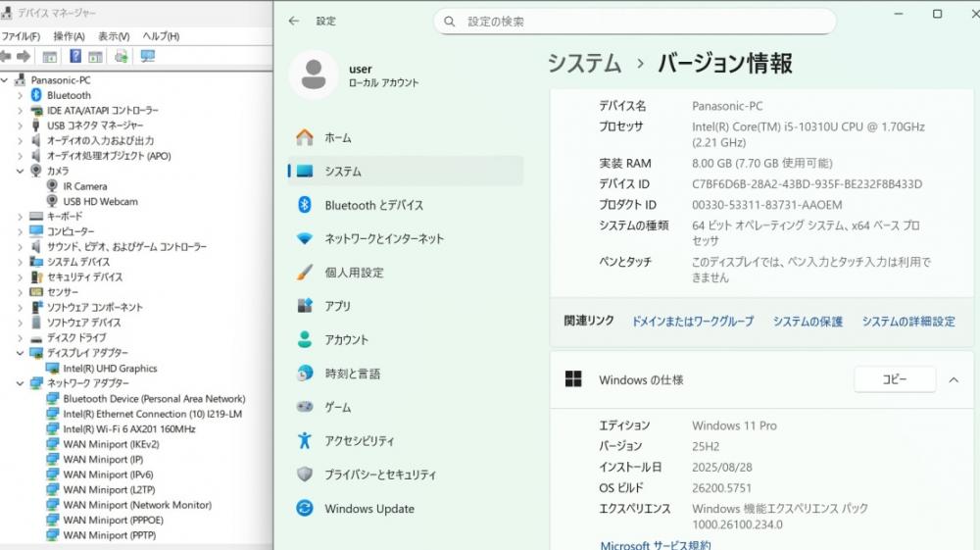
Task: Click the Help icon in Device Manager toolbar
Action: click(x=75, y=56)
